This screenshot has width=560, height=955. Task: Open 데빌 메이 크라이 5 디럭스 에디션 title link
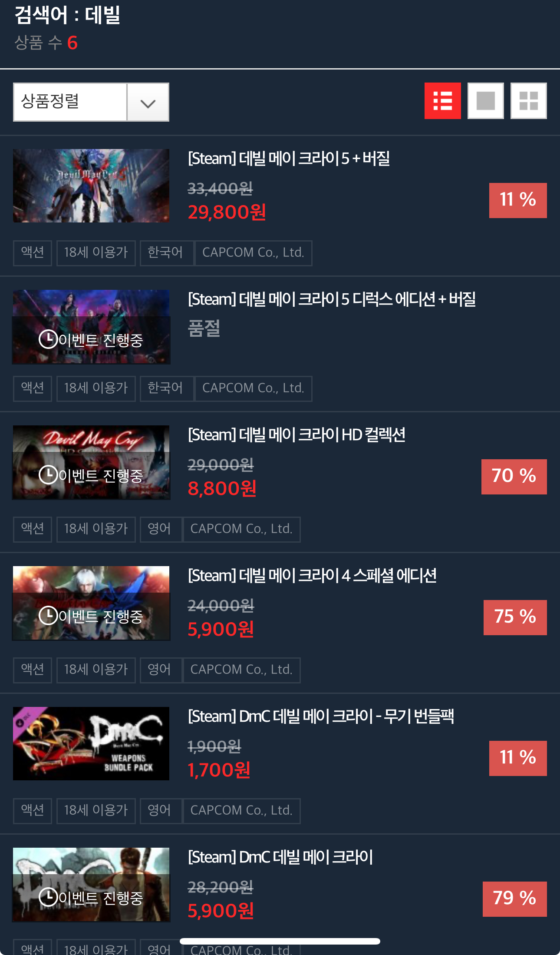pyautogui.click(x=332, y=299)
